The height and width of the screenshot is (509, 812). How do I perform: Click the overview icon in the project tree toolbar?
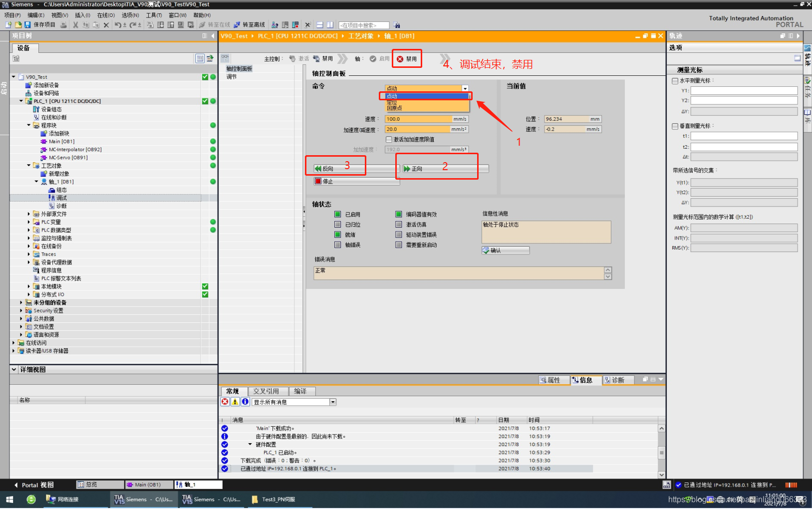click(x=200, y=58)
